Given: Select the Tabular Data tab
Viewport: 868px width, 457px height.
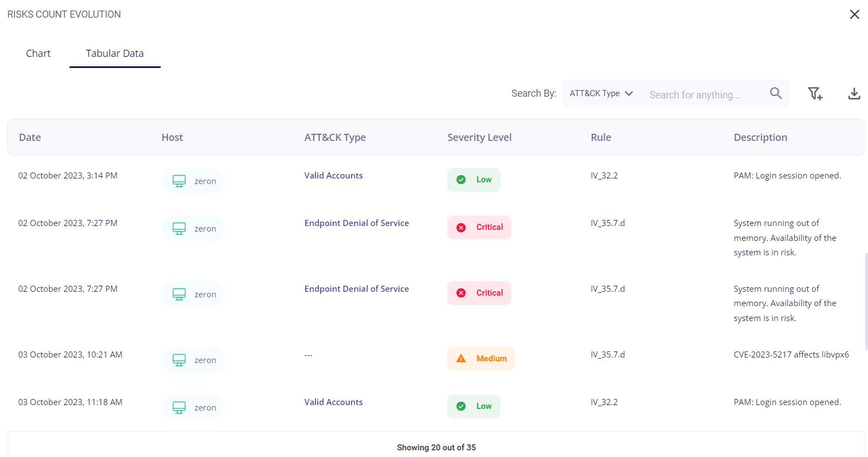Looking at the screenshot, I should pyautogui.click(x=115, y=54).
